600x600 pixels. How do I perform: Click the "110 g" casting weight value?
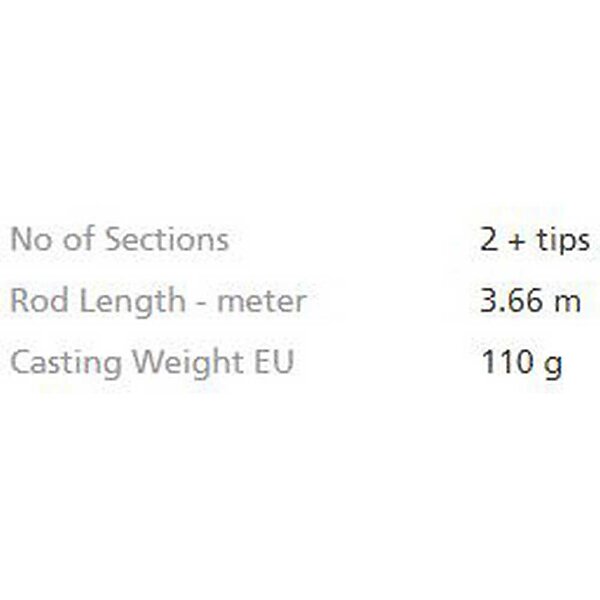click(521, 362)
